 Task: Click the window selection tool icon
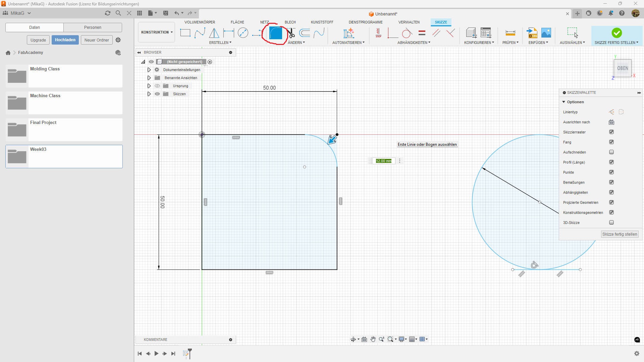click(x=572, y=33)
